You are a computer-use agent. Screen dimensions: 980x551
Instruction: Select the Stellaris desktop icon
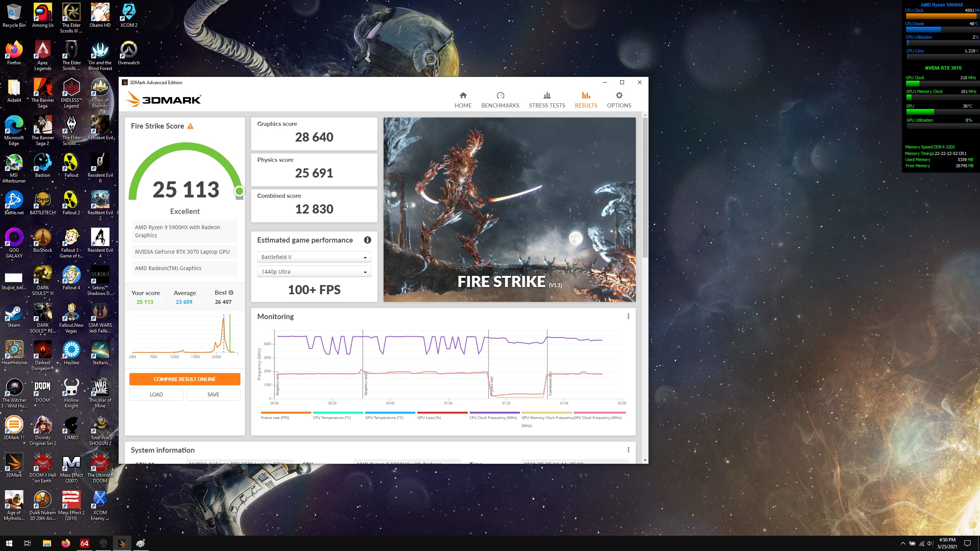pyautogui.click(x=100, y=353)
